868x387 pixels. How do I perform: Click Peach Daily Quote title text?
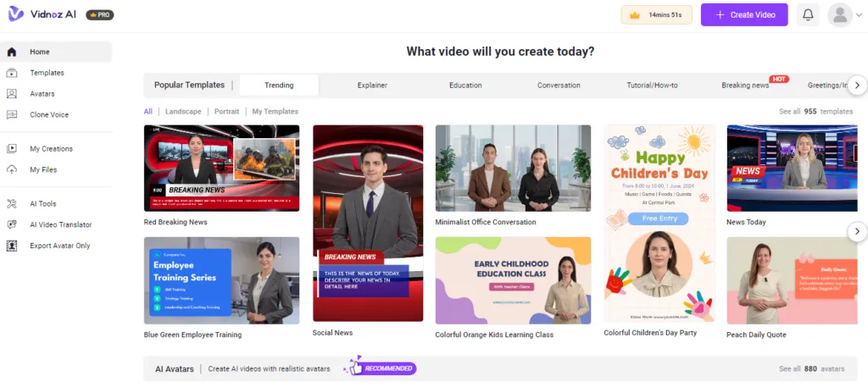756,334
